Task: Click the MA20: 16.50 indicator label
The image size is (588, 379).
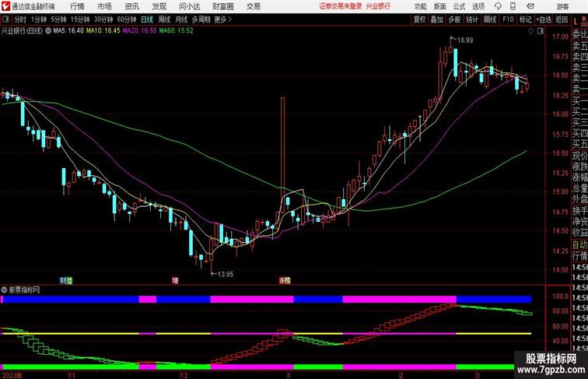Action: click(139, 31)
